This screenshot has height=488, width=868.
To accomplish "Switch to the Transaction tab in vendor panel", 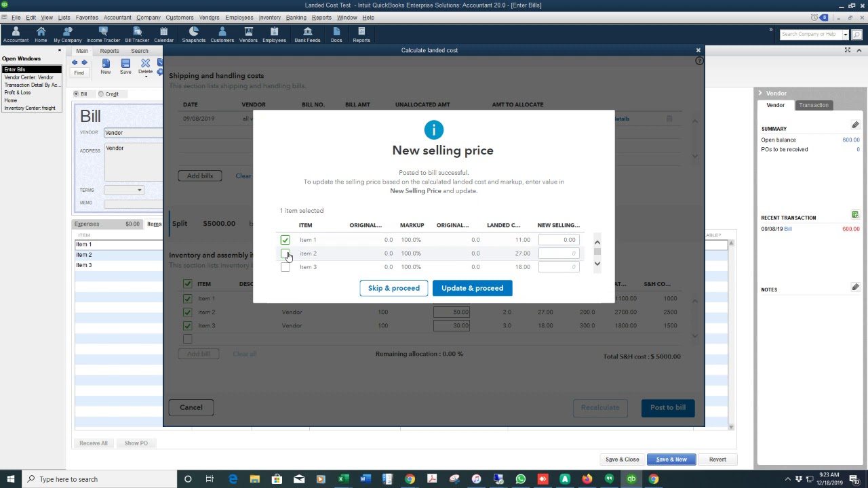I will click(813, 105).
